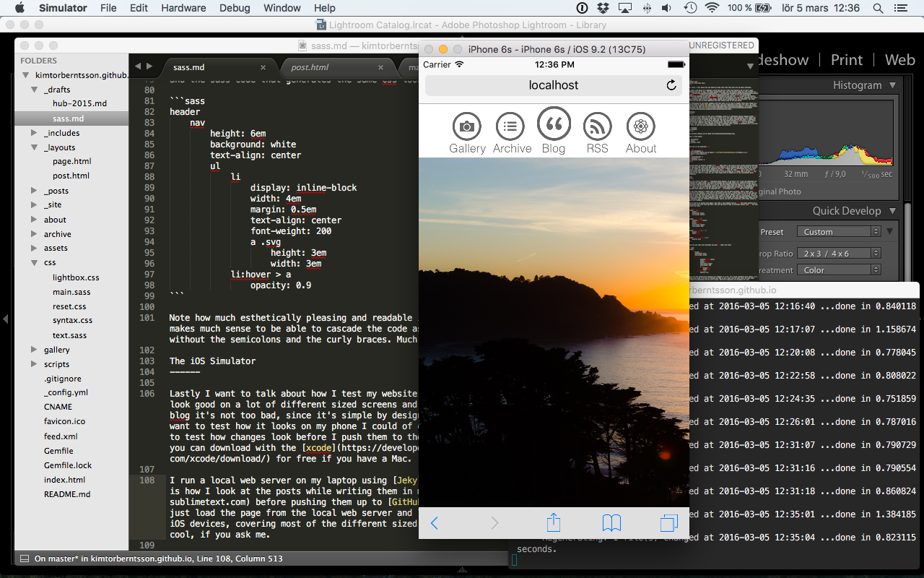Image resolution: width=924 pixels, height=578 pixels.
Task: Tap the Blog quote icon in Simulator
Action: click(x=554, y=124)
